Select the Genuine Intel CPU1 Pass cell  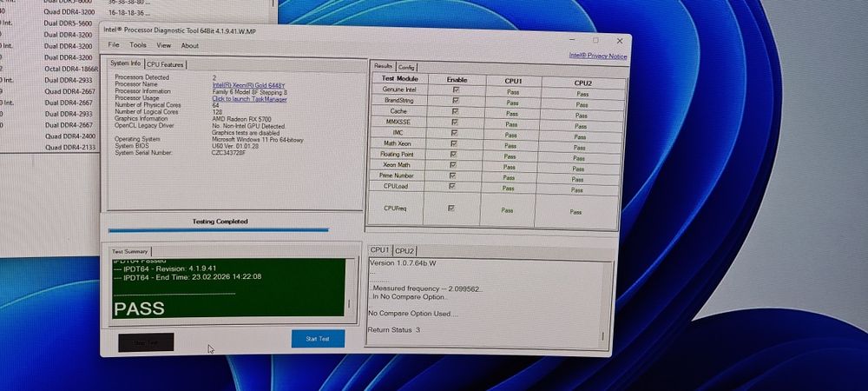pyautogui.click(x=513, y=92)
